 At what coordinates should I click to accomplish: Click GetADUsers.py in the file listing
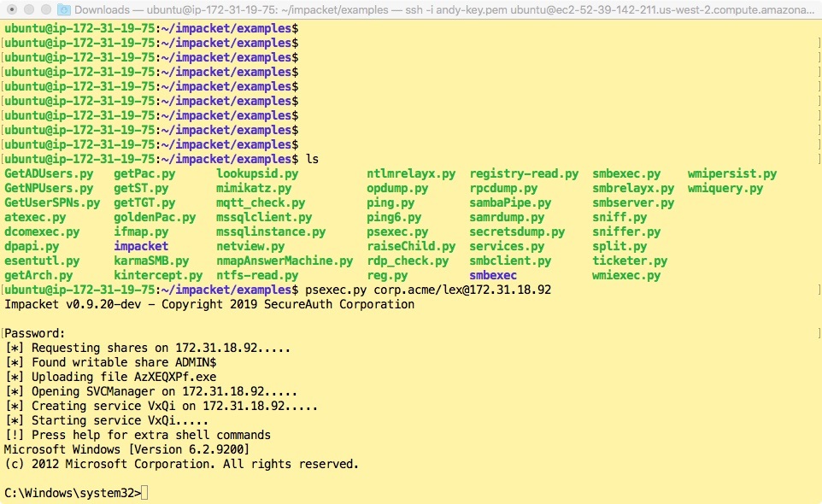pos(49,174)
